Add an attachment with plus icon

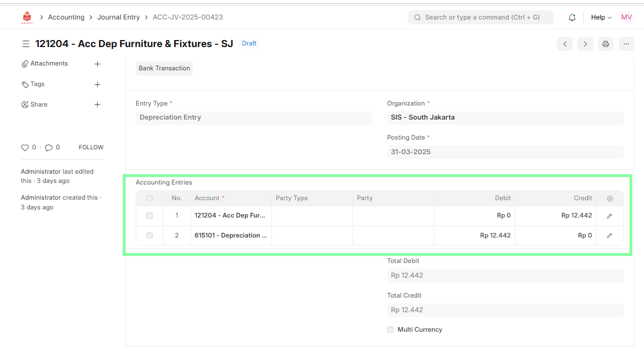[x=97, y=64]
